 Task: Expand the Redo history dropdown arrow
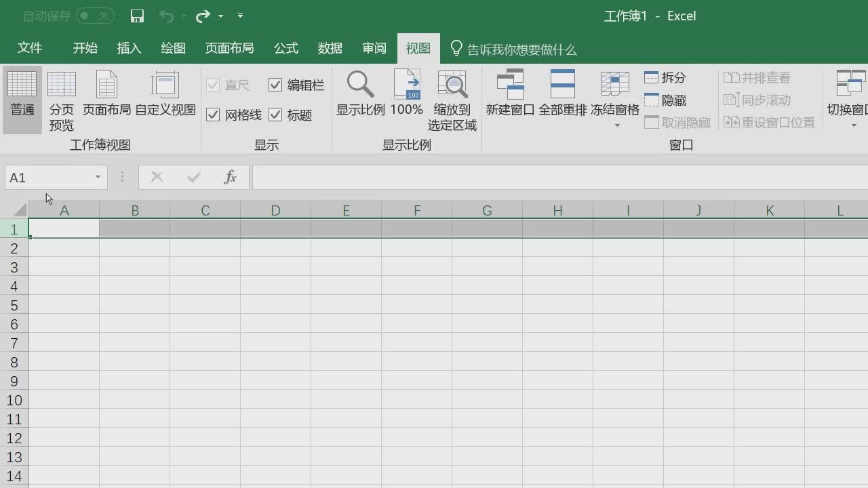click(220, 16)
